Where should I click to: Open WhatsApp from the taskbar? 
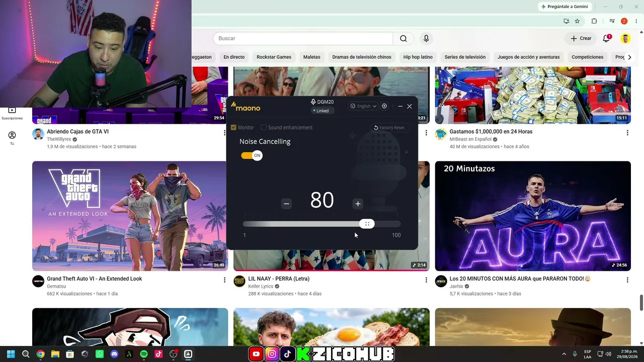point(100,354)
